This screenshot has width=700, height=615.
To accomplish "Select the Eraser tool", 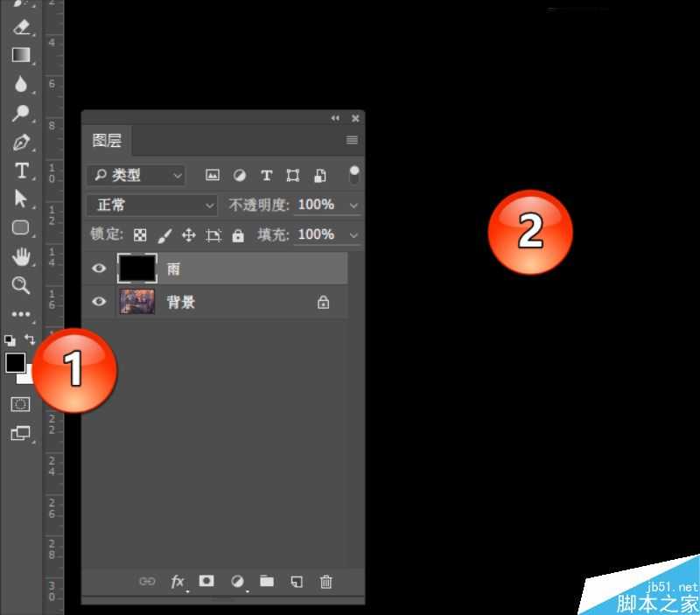I will click(21, 25).
